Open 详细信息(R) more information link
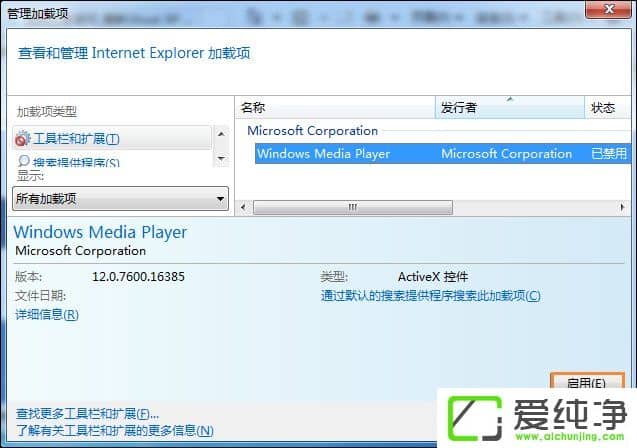The width and height of the screenshot is (637, 448). tap(47, 315)
